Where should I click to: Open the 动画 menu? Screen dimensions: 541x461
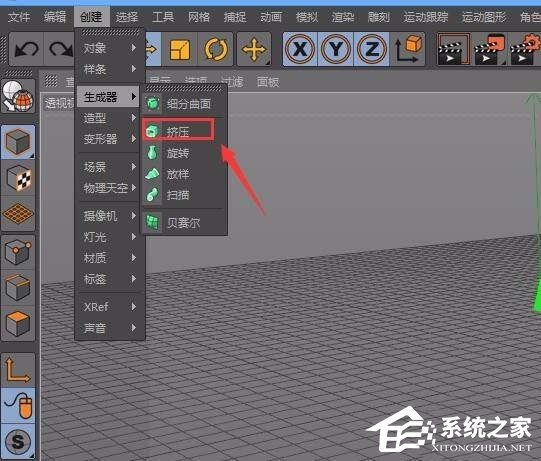pos(271,17)
